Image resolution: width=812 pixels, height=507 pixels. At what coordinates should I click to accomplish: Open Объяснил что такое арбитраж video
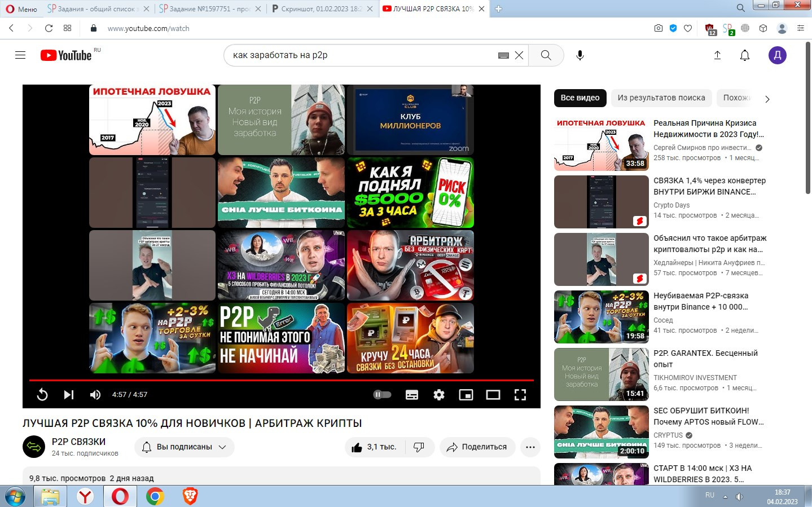coord(709,244)
